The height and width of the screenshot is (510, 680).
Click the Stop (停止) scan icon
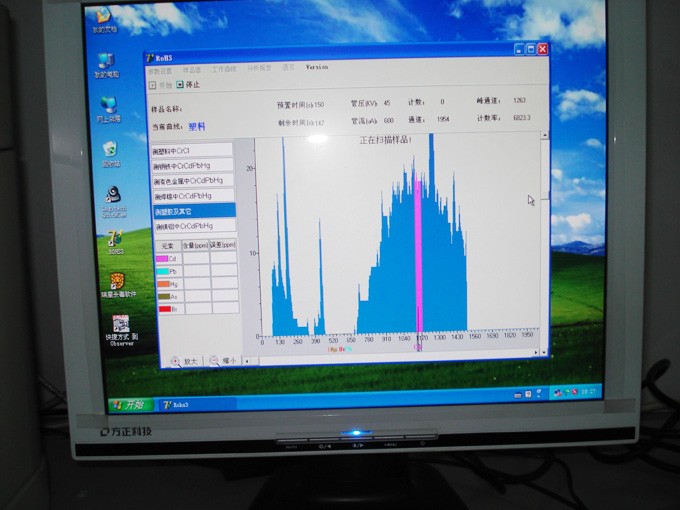point(180,85)
